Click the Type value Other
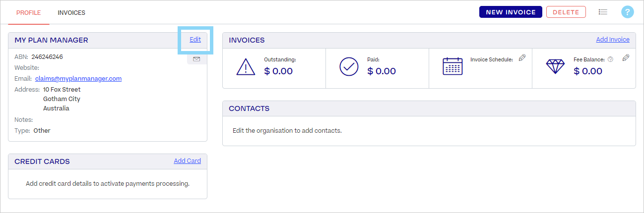 [x=42, y=131]
